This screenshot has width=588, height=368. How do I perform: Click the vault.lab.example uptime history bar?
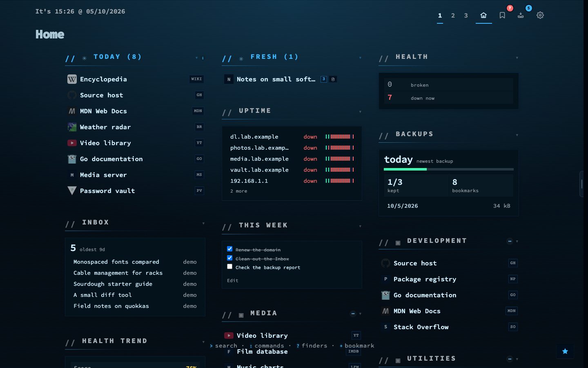click(340, 170)
